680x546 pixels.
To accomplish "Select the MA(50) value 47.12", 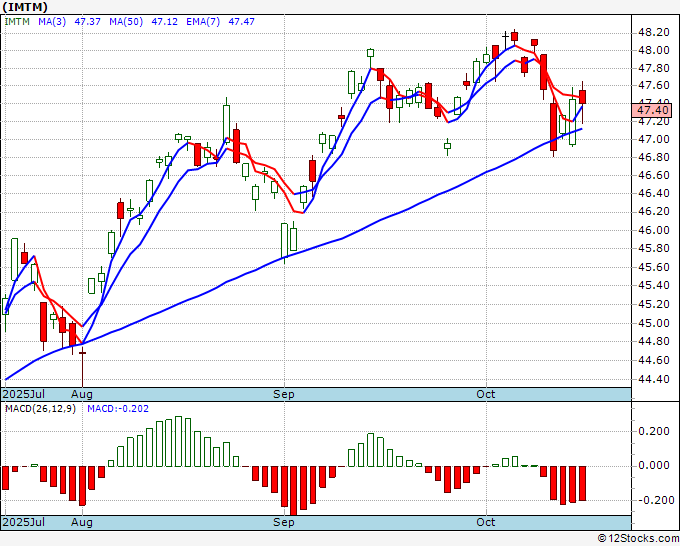I will point(164,21).
